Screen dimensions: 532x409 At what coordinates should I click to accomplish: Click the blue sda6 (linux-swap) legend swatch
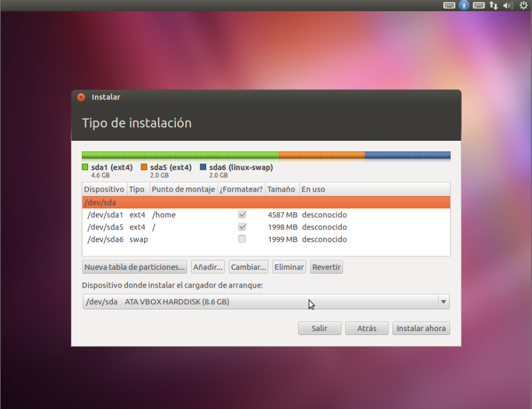pyautogui.click(x=203, y=167)
